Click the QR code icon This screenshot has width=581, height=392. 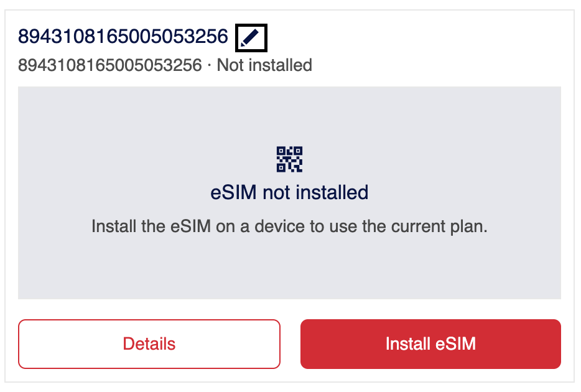click(289, 159)
